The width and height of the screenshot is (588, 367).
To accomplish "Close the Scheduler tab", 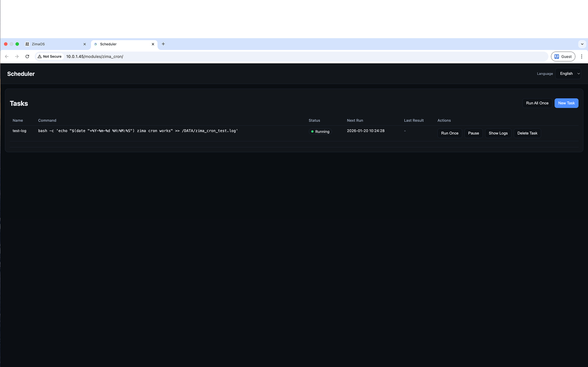I will (x=153, y=44).
